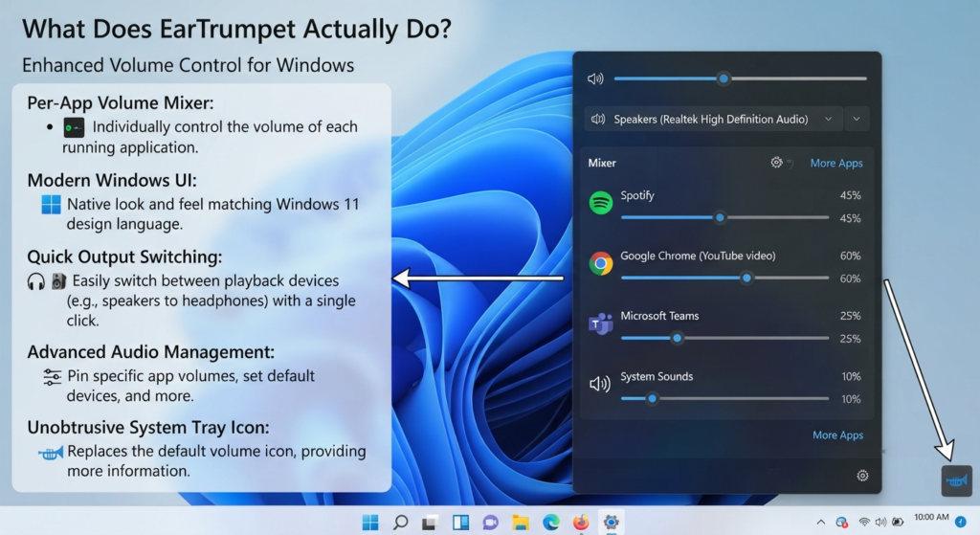Viewport: 980px width, 535px height.
Task: Click the volume icon in the system tray
Action: click(880, 522)
